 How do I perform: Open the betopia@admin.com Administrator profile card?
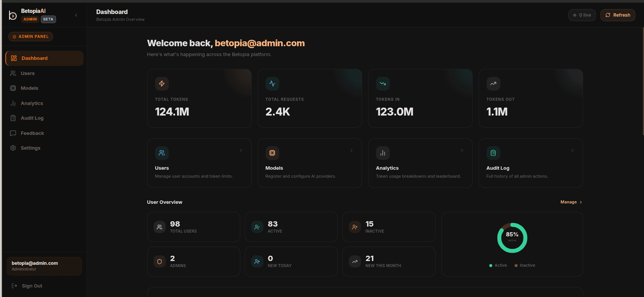tap(44, 266)
